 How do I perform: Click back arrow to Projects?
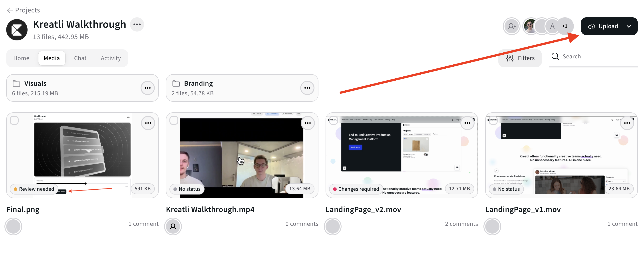tap(10, 10)
